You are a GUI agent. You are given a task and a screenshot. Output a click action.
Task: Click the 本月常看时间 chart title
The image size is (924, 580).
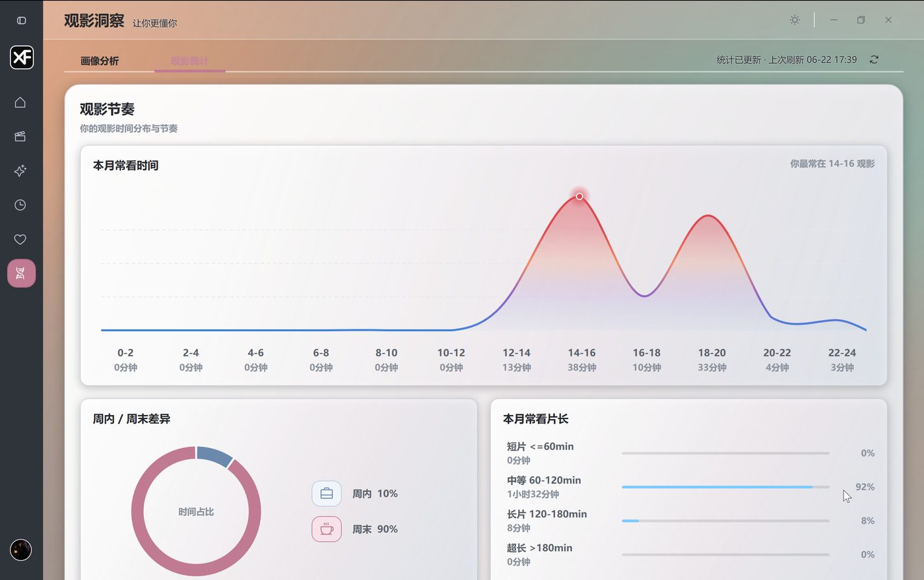coord(125,165)
